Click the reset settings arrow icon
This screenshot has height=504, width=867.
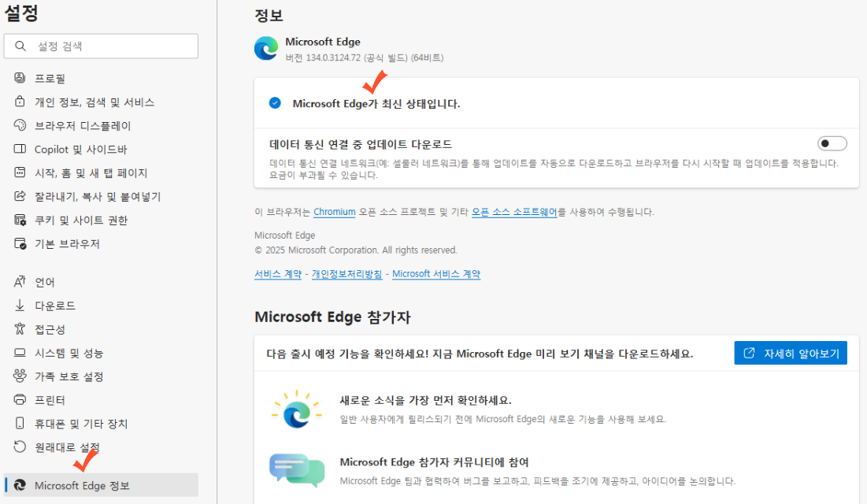[x=20, y=447]
